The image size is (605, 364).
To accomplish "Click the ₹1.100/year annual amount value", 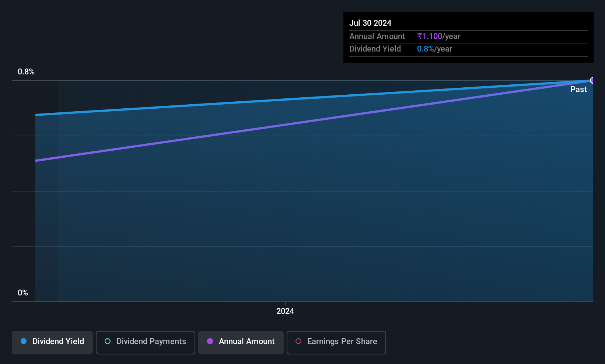I will [x=438, y=36].
